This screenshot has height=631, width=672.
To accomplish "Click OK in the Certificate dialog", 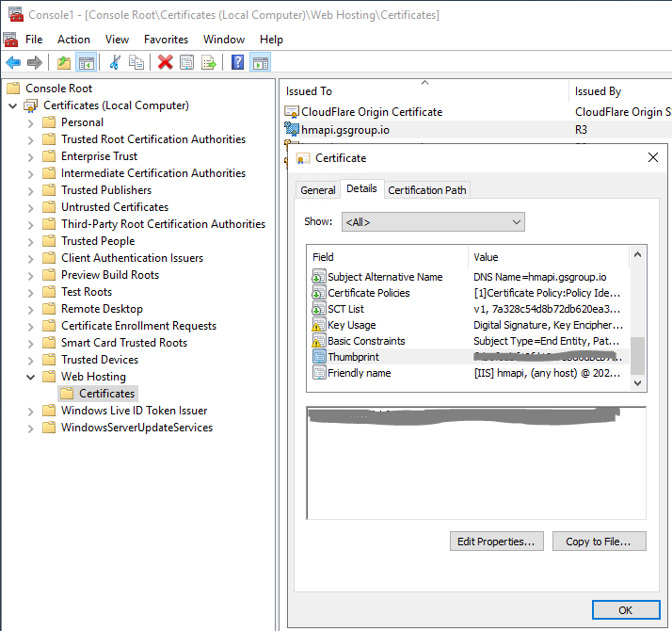I will point(626,610).
